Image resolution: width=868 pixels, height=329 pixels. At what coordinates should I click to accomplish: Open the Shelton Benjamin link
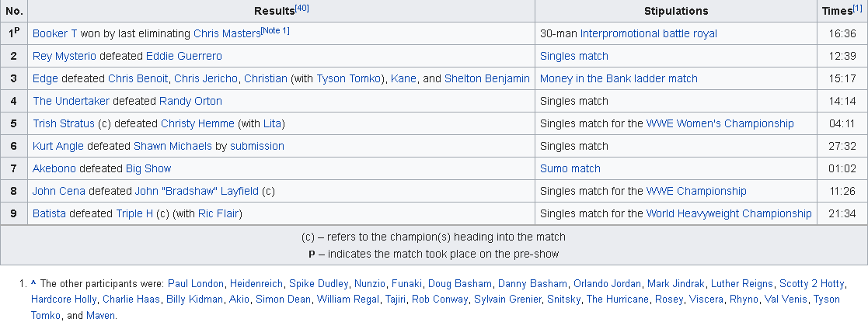pos(486,78)
